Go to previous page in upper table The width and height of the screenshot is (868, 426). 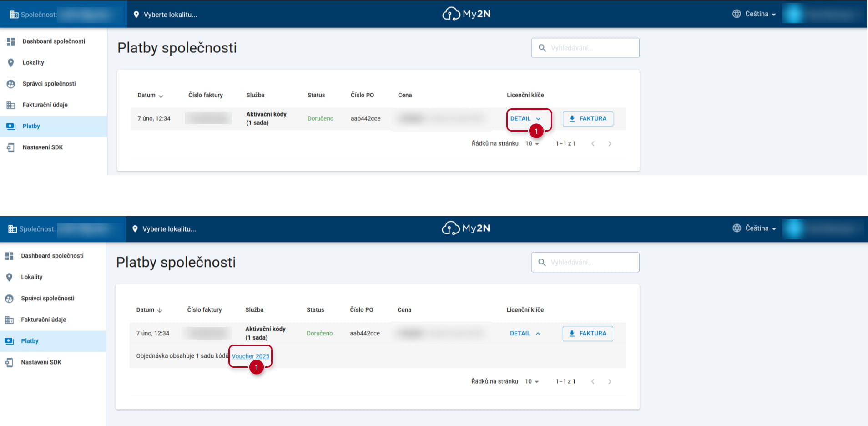pyautogui.click(x=593, y=144)
